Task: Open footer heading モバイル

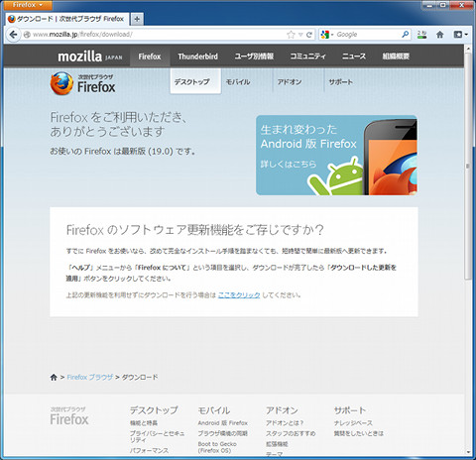Action: (x=214, y=410)
